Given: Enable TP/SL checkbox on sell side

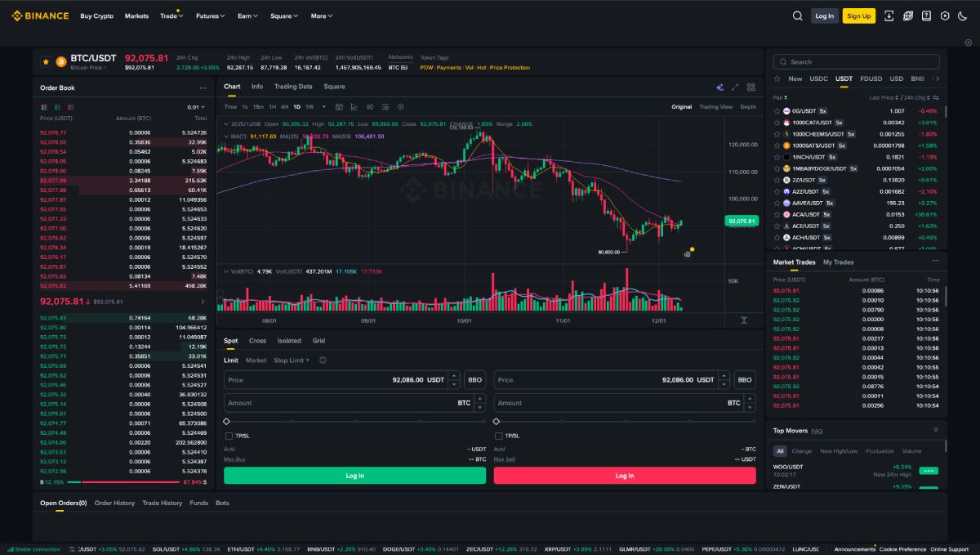Looking at the screenshot, I should coord(498,436).
